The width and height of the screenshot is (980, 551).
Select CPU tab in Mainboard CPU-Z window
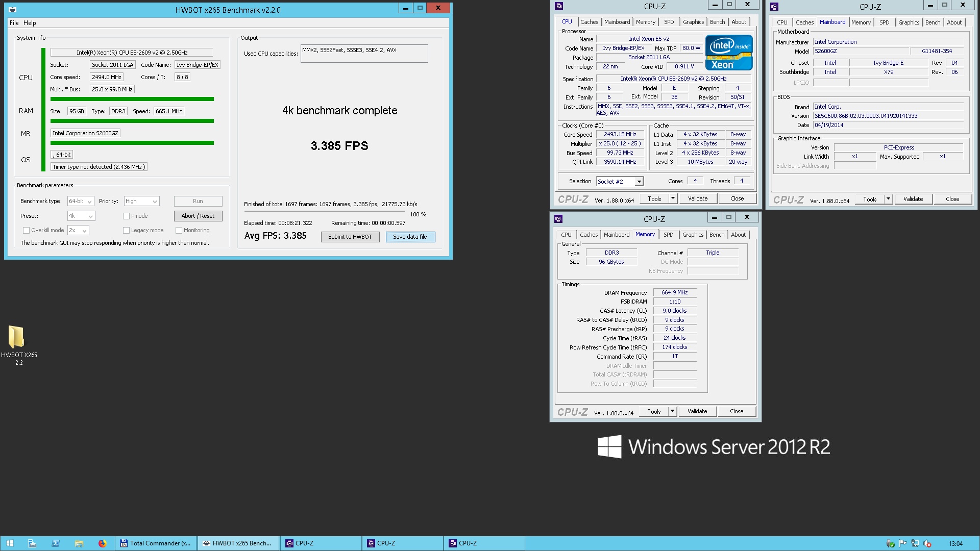tap(782, 22)
